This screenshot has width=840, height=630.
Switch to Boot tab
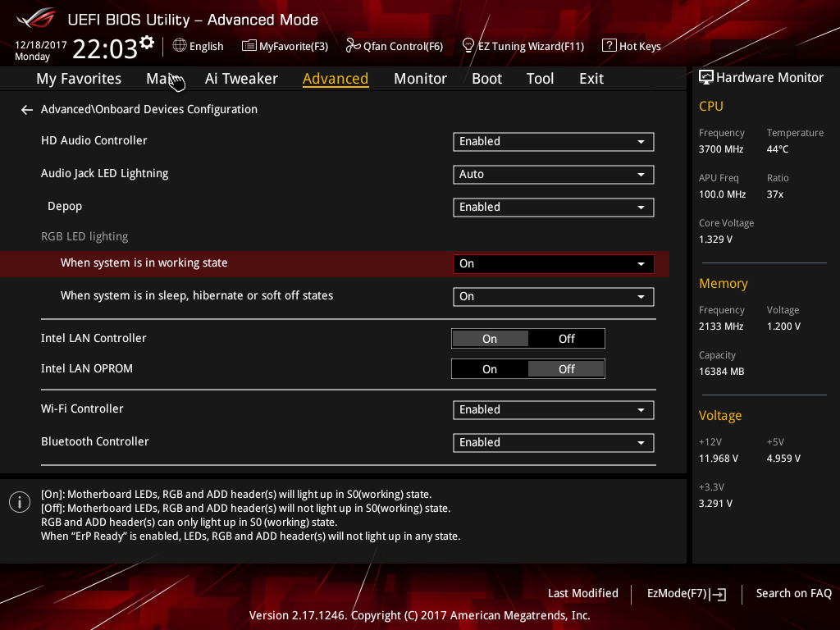point(486,79)
